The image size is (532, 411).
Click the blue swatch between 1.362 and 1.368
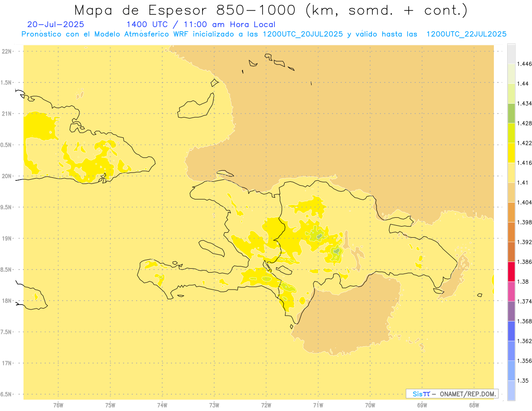point(511,331)
